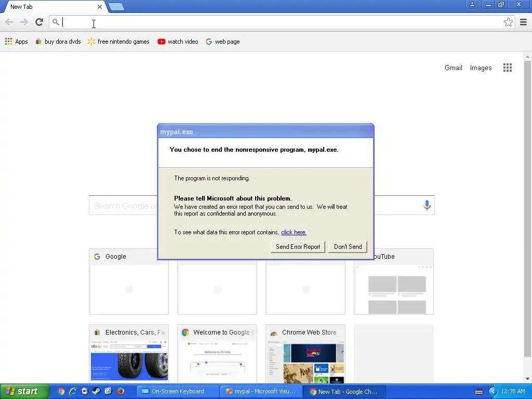Viewport: 532px width, 399px height.
Task: Switch to mypal - Microsoft Visual taskbar window
Action: pyautogui.click(x=260, y=391)
